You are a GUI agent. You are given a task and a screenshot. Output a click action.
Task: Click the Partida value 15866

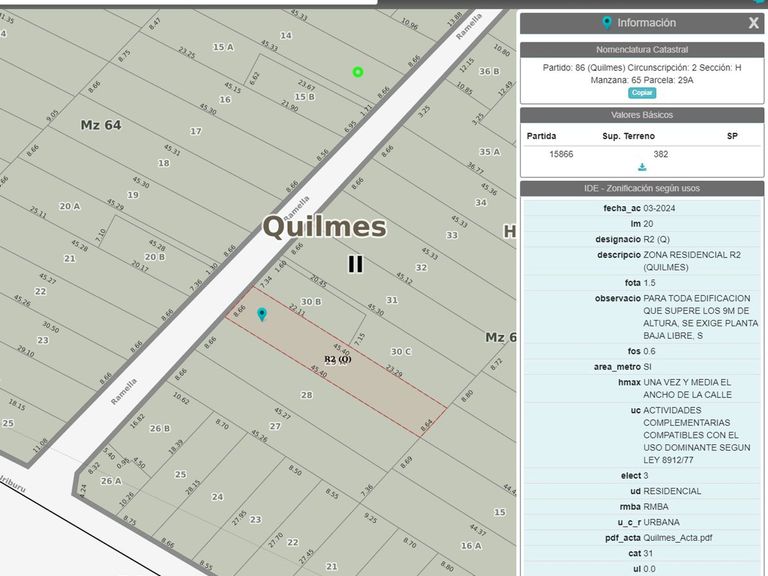pos(561,154)
